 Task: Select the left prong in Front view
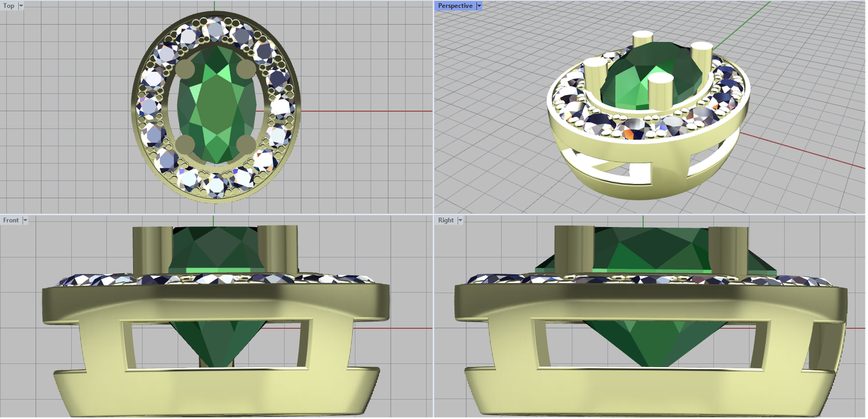pos(152,250)
